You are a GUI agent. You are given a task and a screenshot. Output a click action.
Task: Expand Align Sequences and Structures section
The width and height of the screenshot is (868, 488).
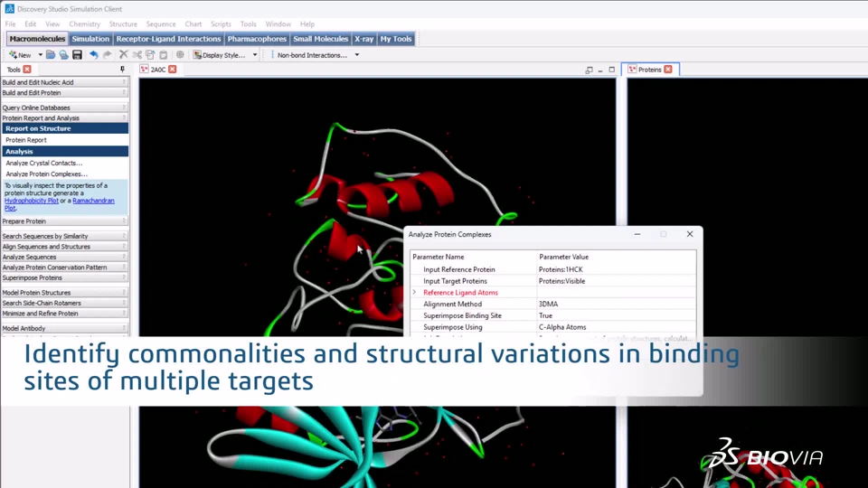click(64, 246)
